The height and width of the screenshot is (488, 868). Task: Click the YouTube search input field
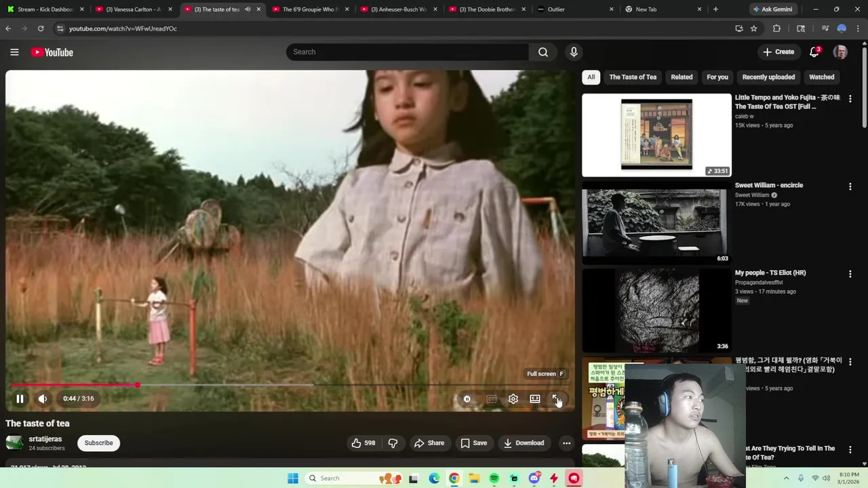click(408, 52)
